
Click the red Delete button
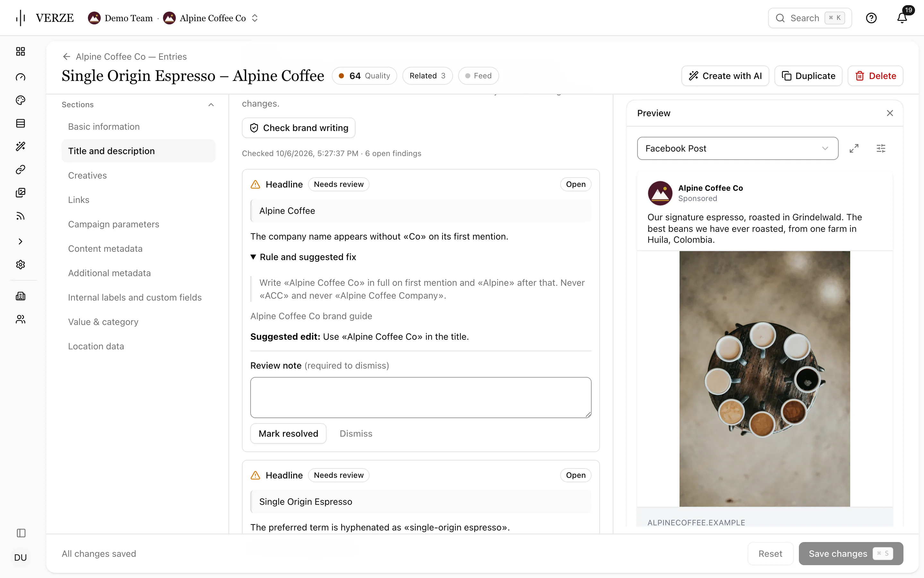[875, 76]
